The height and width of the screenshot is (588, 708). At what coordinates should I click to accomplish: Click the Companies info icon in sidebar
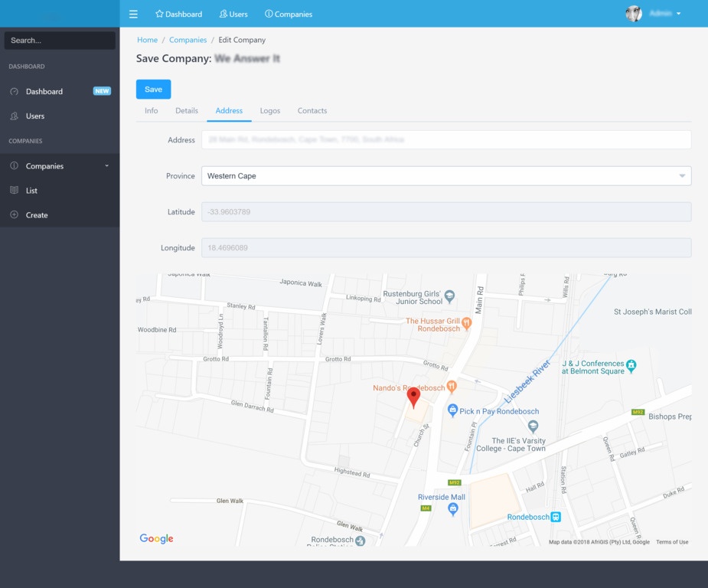15,165
